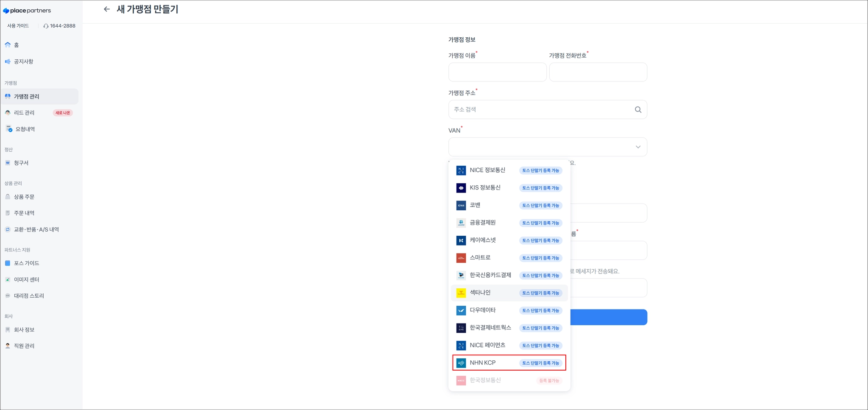
Task: Select 한국결제네트웍스 from the VAN list
Action: (509, 328)
